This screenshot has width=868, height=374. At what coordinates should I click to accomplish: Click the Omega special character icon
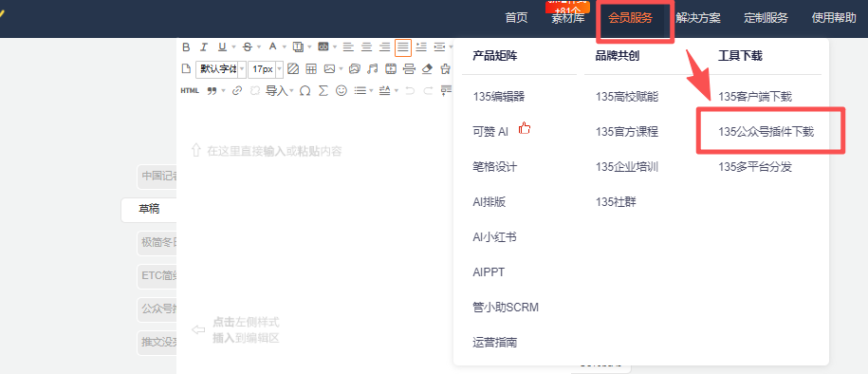305,91
